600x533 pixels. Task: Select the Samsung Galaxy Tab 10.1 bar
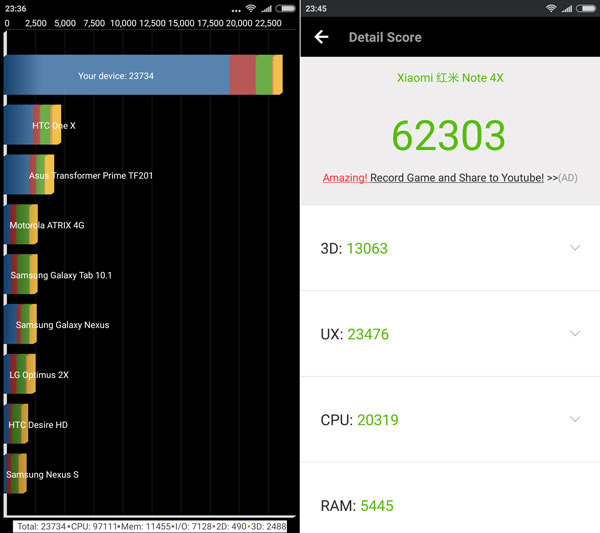coord(21,274)
